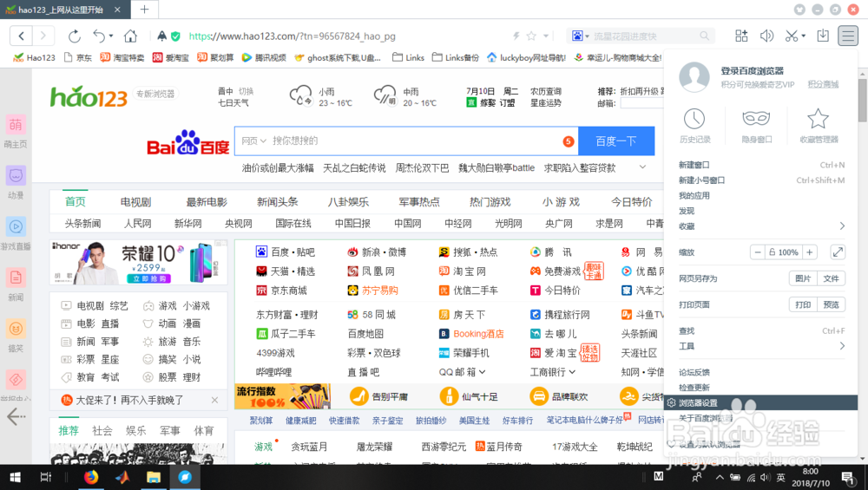Click the fullscreen expand icon beside zoom
The height and width of the screenshot is (490, 868).
click(838, 252)
